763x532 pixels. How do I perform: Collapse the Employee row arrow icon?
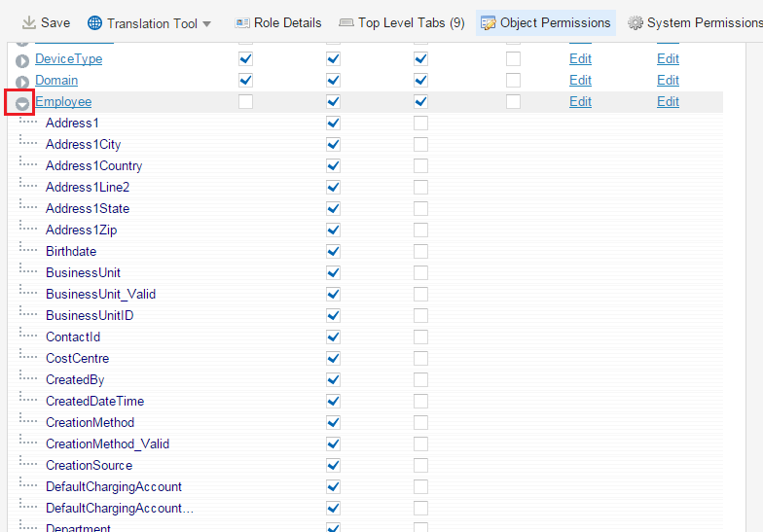point(21,103)
